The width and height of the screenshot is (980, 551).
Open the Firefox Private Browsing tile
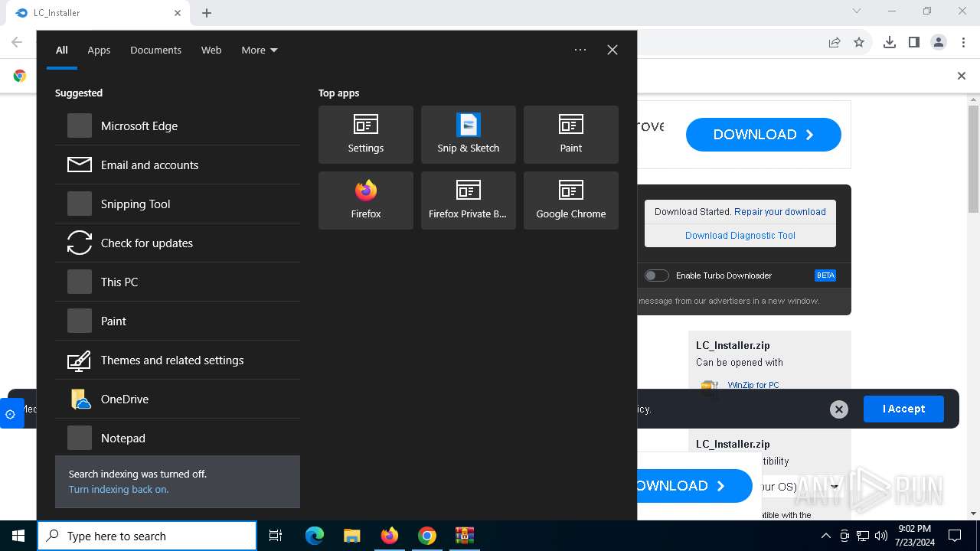469,201
